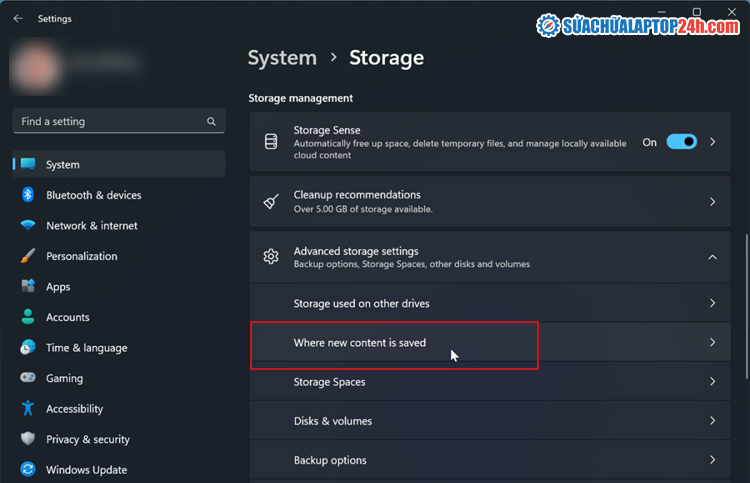Viewport: 750px width, 483px height.
Task: Open Storage Sense details chevron
Action: pyautogui.click(x=712, y=142)
